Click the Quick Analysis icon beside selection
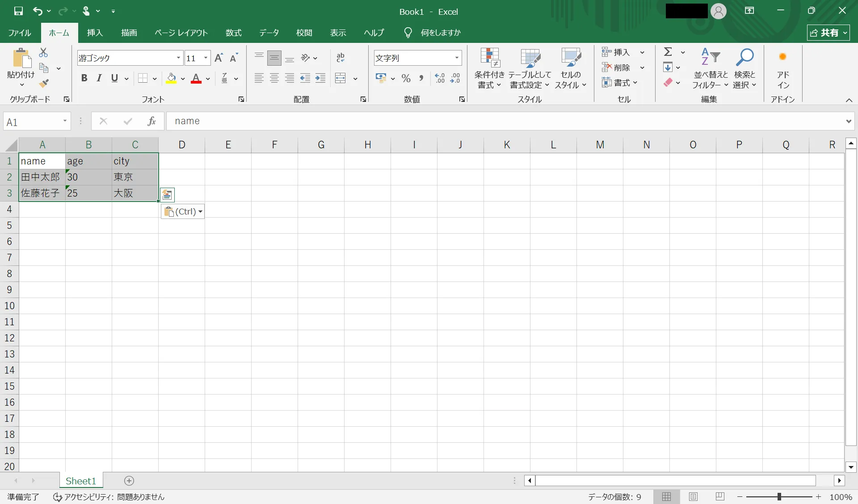Screen dimensions: 858x504 coord(167,195)
